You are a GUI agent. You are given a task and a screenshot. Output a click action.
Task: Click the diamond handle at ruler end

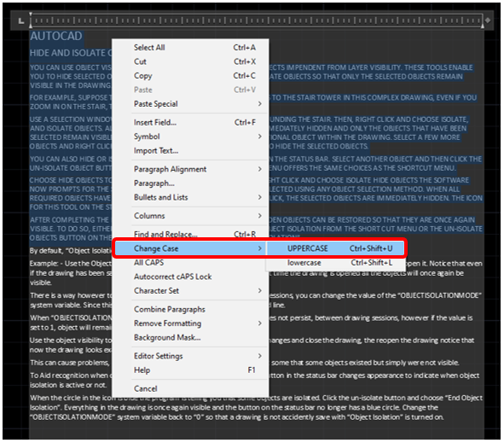click(x=488, y=20)
